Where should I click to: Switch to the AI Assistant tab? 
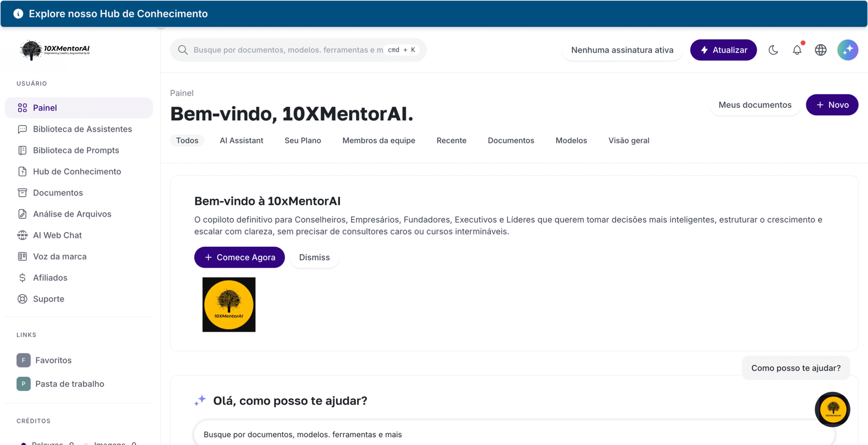coord(241,140)
